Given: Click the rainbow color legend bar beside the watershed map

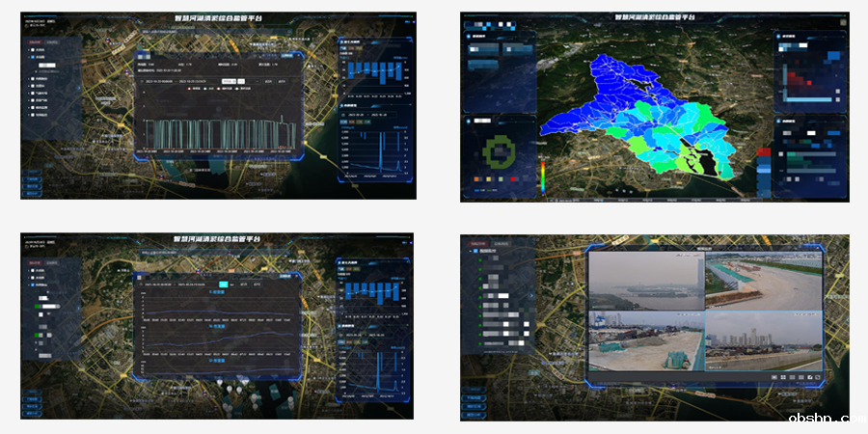Looking at the screenshot, I should pyautogui.click(x=543, y=176).
